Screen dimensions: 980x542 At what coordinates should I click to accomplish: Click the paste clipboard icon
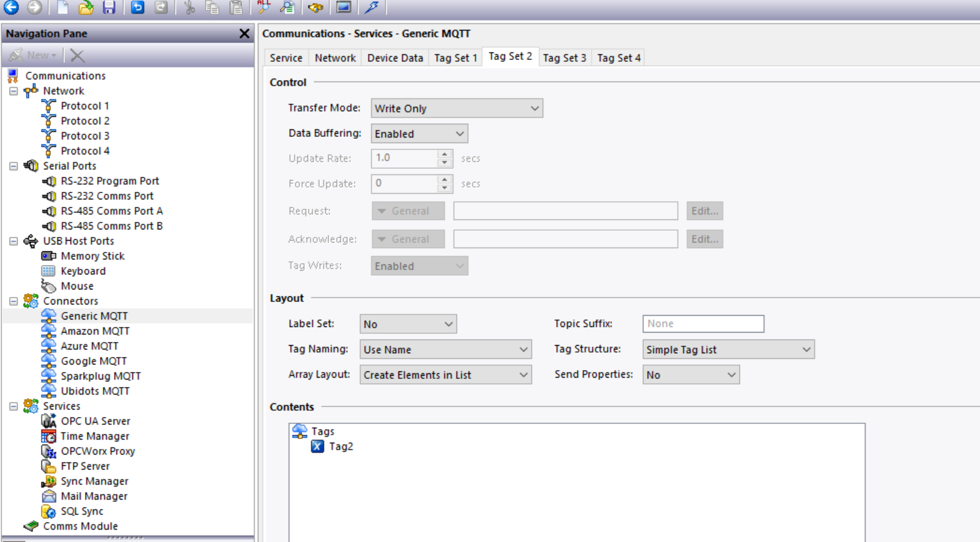(236, 7)
